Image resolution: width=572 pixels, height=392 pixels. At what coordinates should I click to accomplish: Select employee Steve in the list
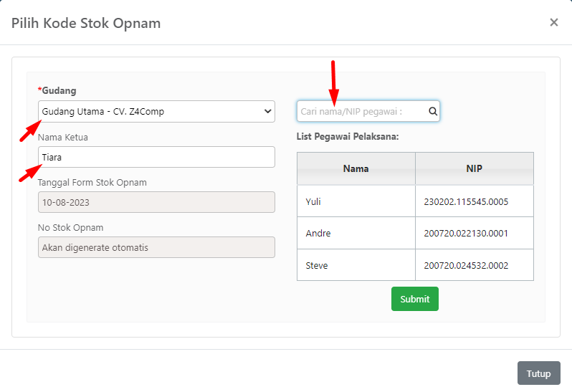pos(356,265)
